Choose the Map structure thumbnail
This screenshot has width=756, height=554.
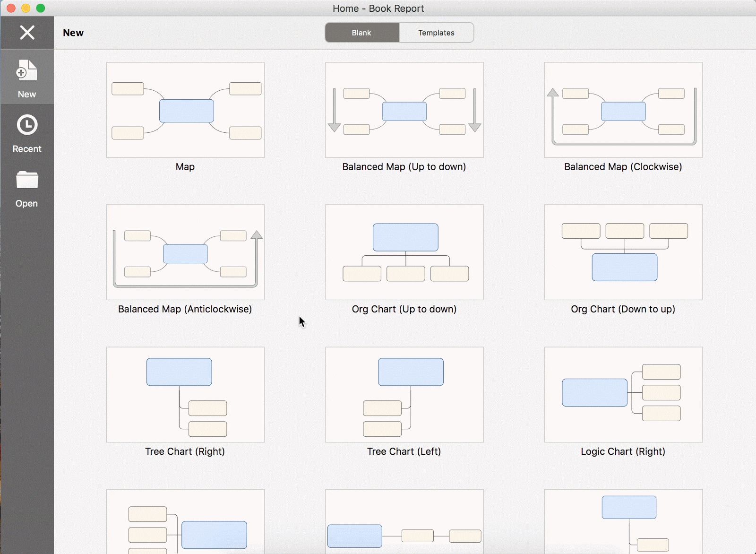click(185, 110)
